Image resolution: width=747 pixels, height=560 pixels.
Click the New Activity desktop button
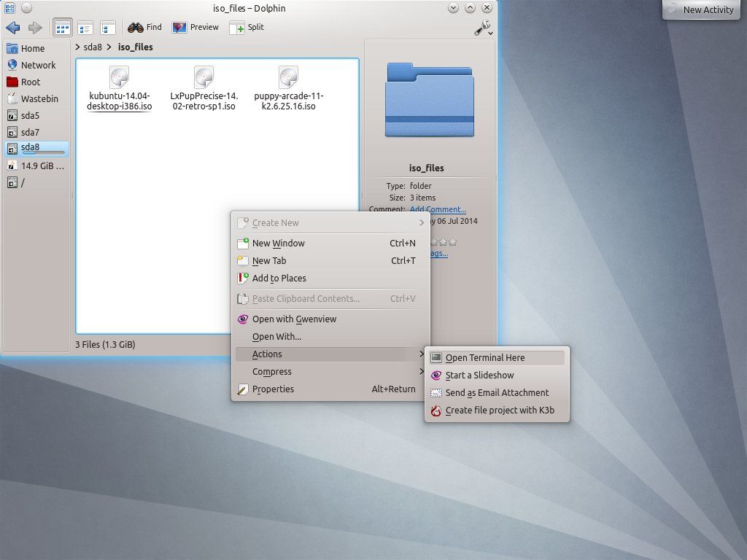[701, 9]
